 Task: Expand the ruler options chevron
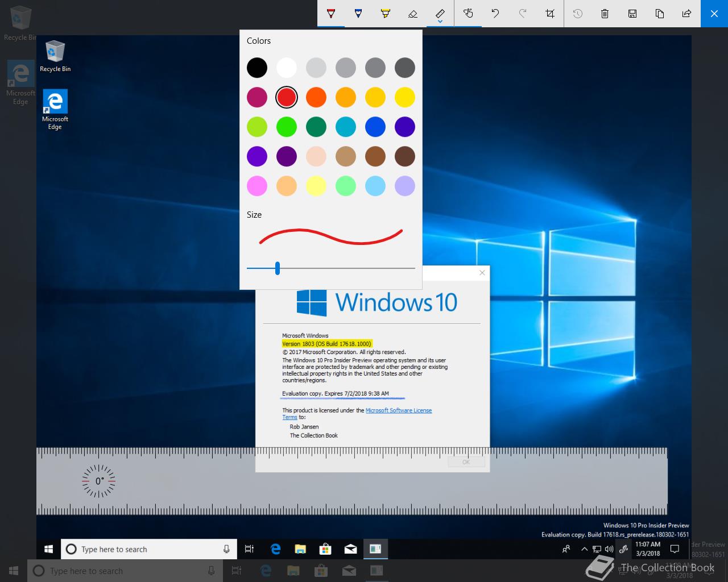(440, 23)
